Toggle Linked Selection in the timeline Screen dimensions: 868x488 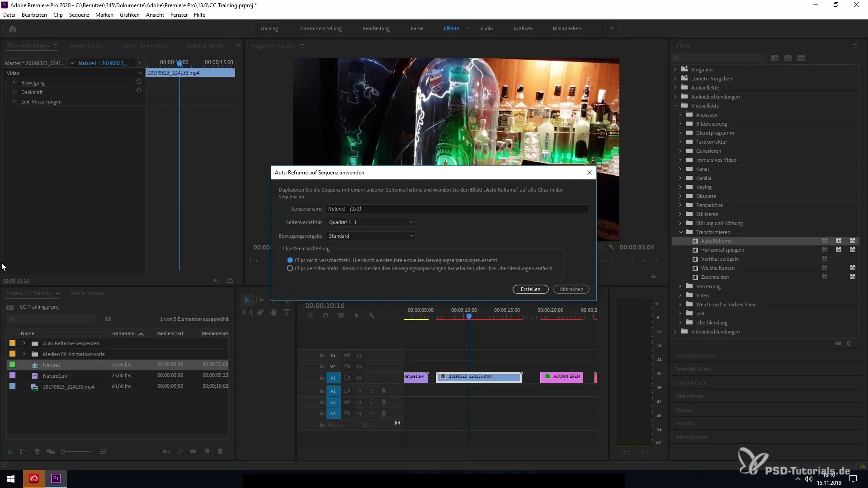[341, 315]
